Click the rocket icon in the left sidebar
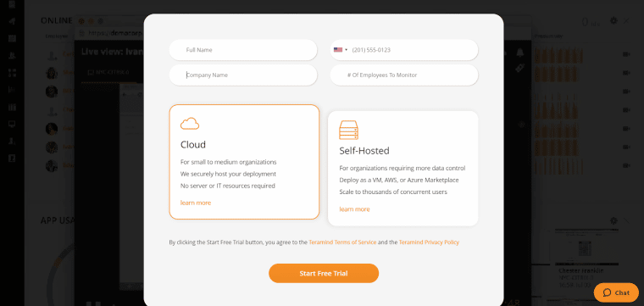644x306 pixels. tap(12, 21)
